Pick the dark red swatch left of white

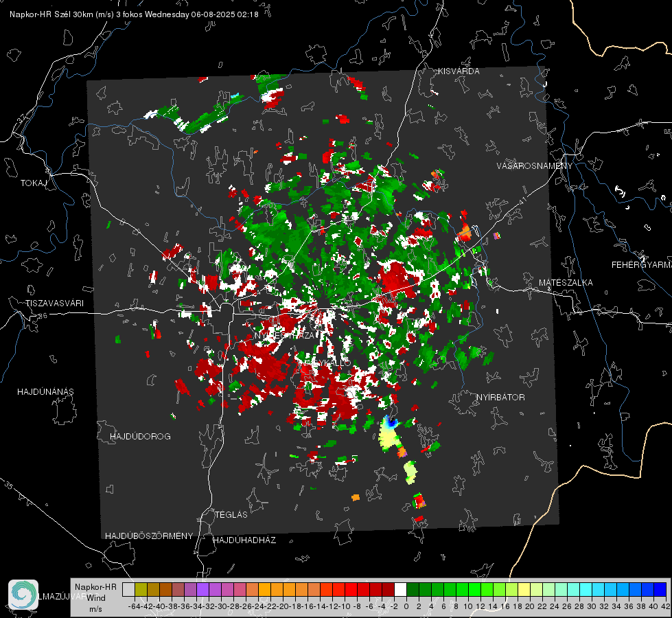388,589
